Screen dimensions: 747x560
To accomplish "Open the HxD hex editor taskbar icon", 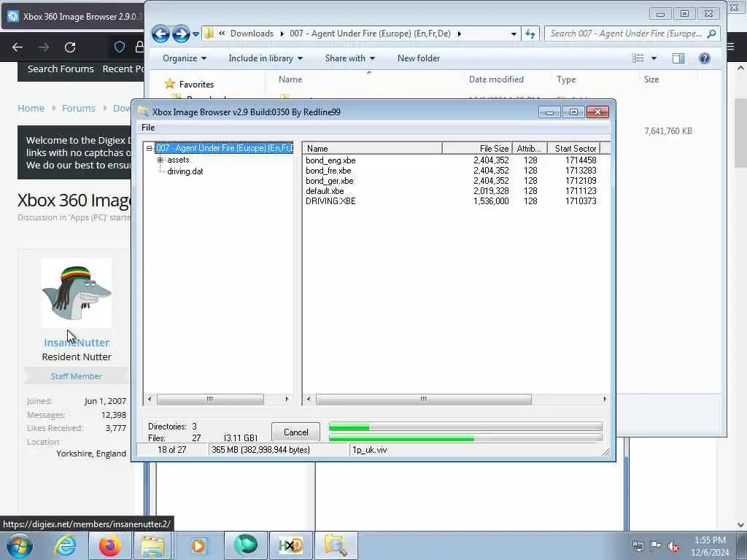I will click(x=290, y=545).
